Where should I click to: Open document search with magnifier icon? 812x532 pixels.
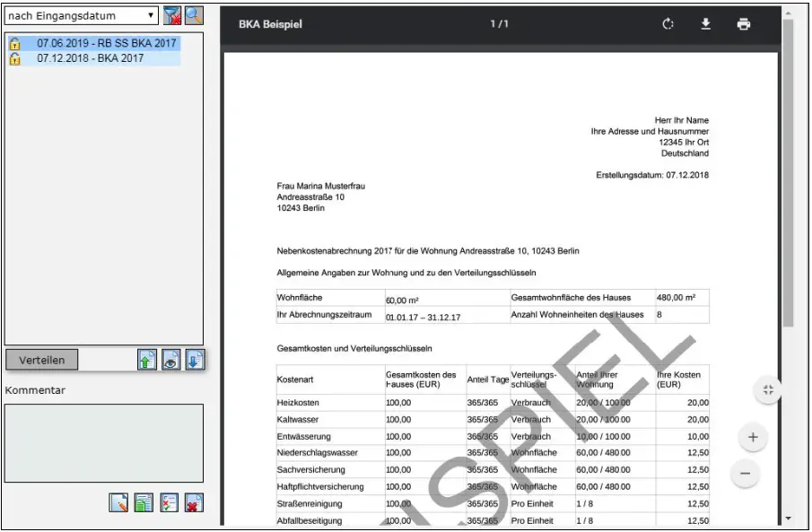point(194,15)
